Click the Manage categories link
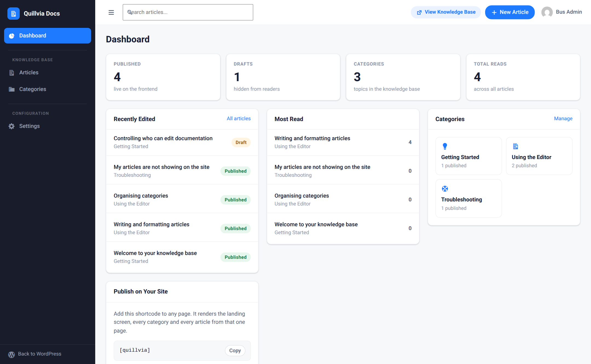 pos(563,119)
